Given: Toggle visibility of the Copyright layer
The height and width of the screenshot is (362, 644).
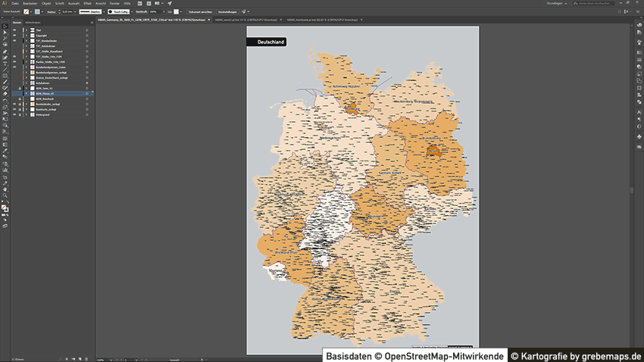Looking at the screenshot, I should coord(14,35).
